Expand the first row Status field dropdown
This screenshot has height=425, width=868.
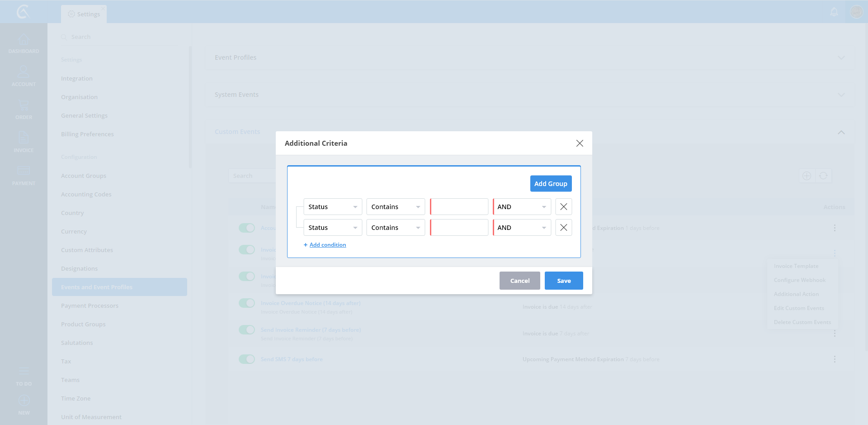pos(332,207)
